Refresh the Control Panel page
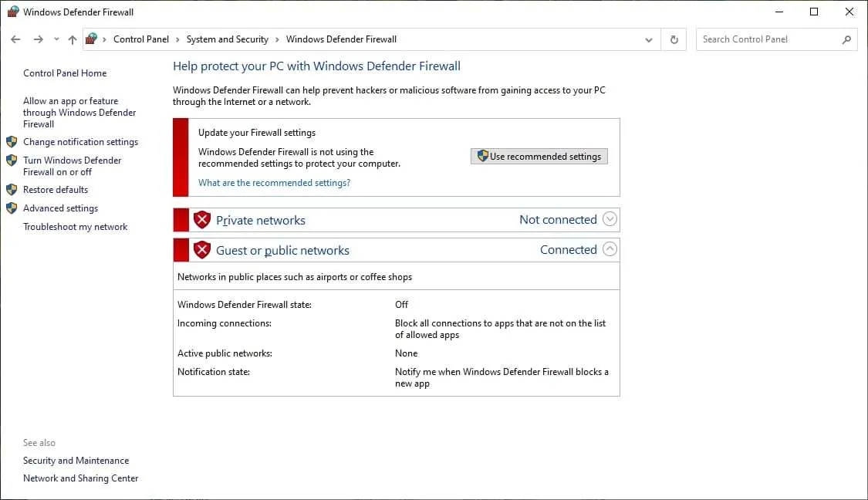868x500 pixels. point(674,39)
